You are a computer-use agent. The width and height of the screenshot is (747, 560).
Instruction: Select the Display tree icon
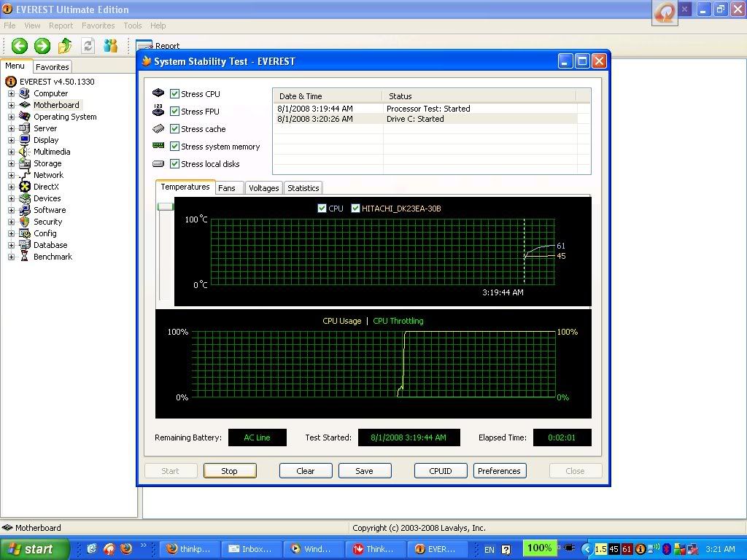(x=25, y=140)
